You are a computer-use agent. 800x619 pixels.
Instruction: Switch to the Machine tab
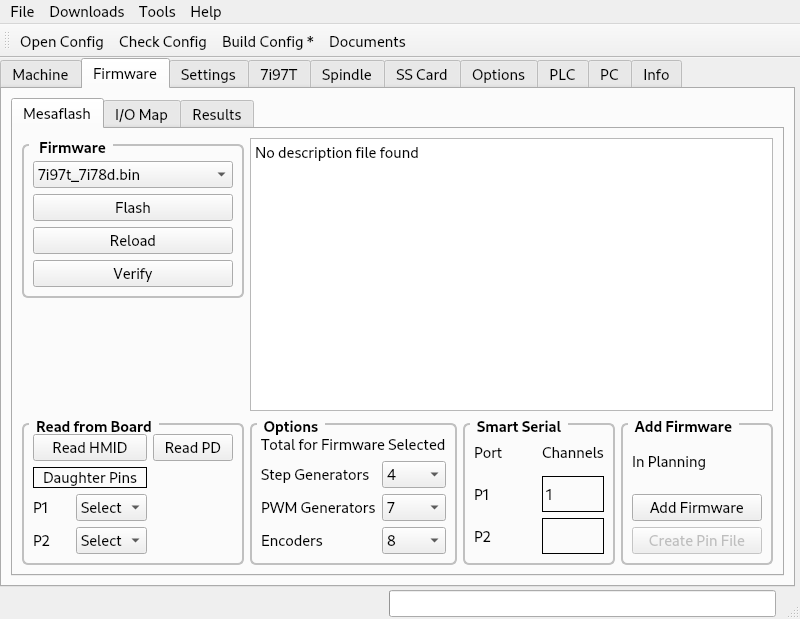click(x=40, y=75)
